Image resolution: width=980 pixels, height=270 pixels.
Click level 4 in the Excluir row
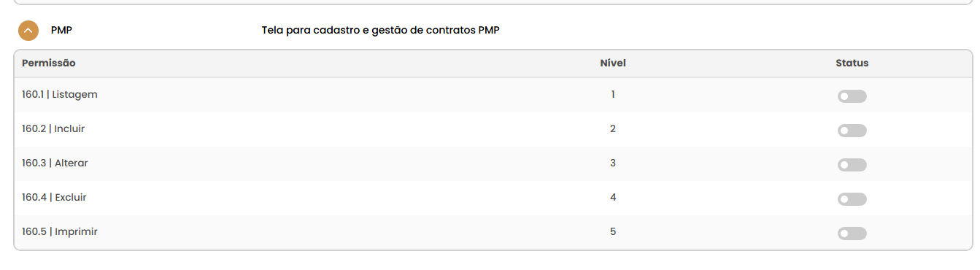613,197
